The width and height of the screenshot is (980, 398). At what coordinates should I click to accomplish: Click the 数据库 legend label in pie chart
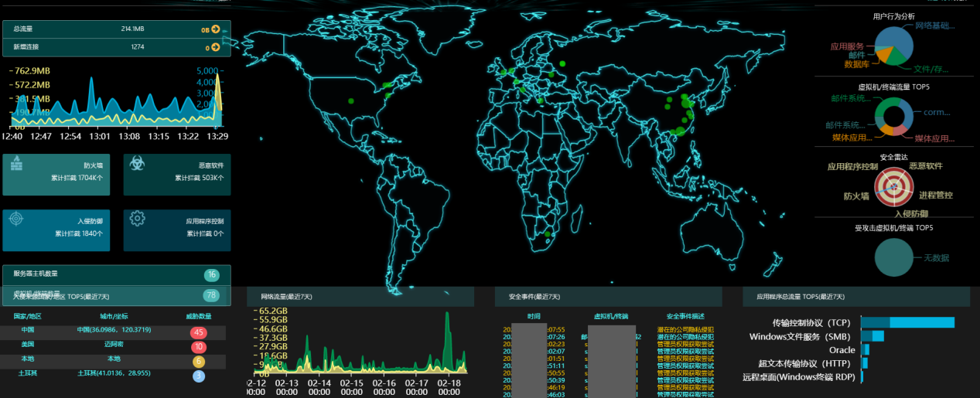click(859, 64)
